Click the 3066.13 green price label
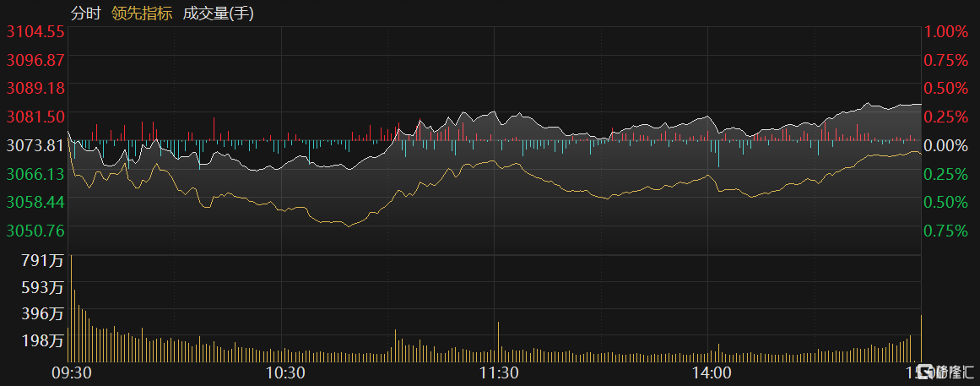 pos(35,174)
